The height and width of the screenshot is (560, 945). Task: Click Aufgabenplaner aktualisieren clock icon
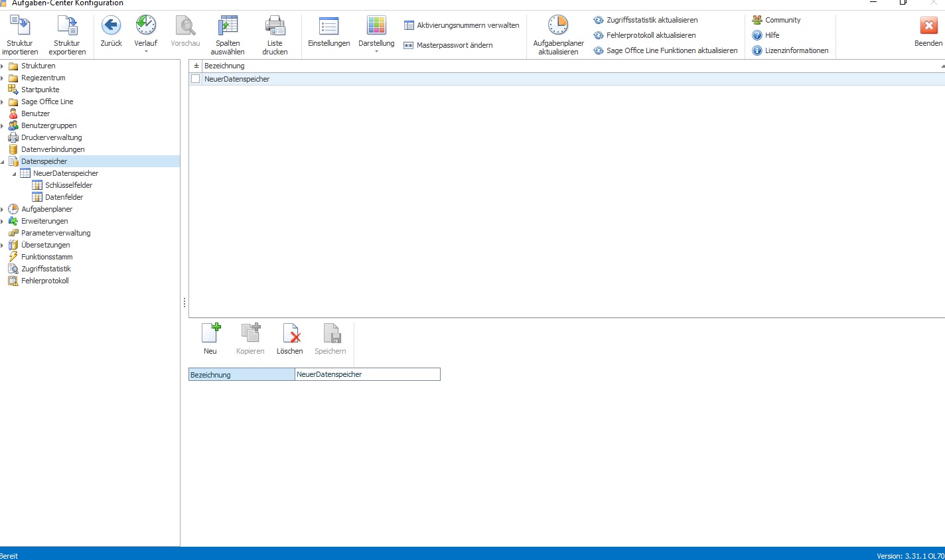558,26
